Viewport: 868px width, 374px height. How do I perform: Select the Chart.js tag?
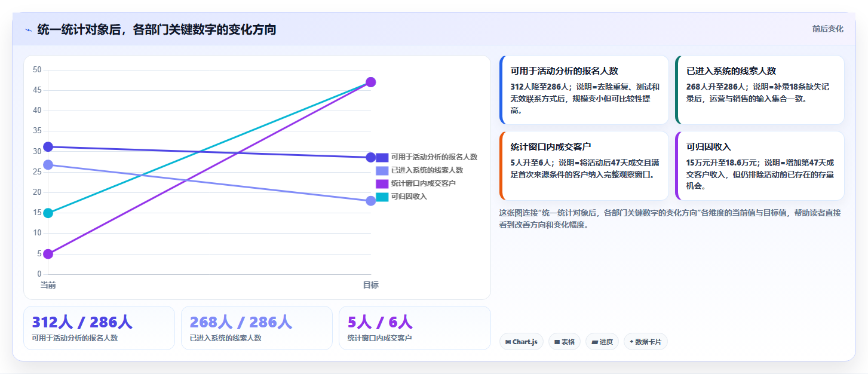pyautogui.click(x=521, y=342)
